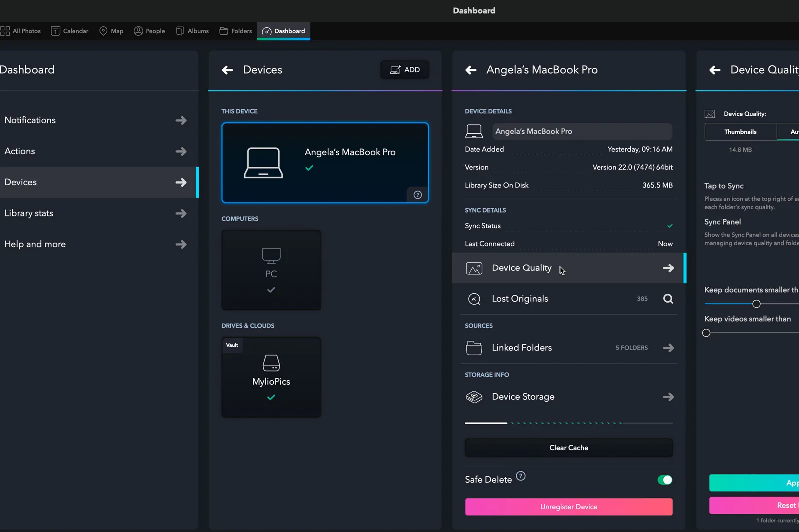The height and width of the screenshot is (532, 799).
Task: Open the Safe Delete help icon
Action: coord(521,476)
